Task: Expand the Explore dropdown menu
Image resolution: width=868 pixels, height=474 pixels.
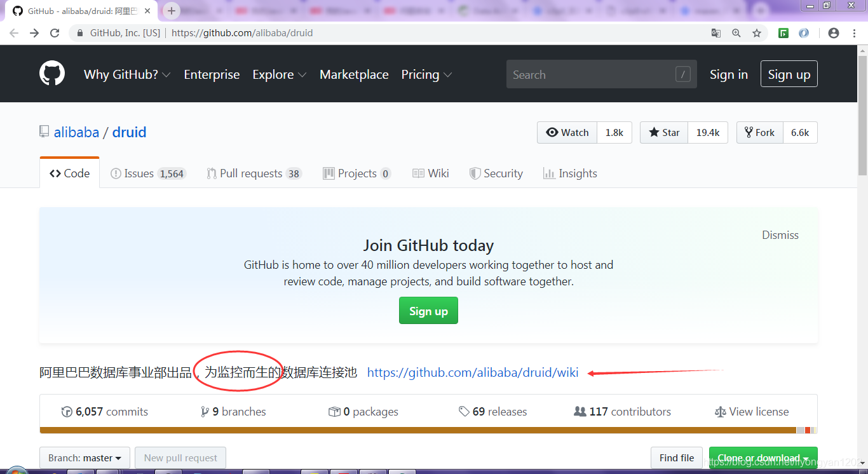Action: click(280, 74)
